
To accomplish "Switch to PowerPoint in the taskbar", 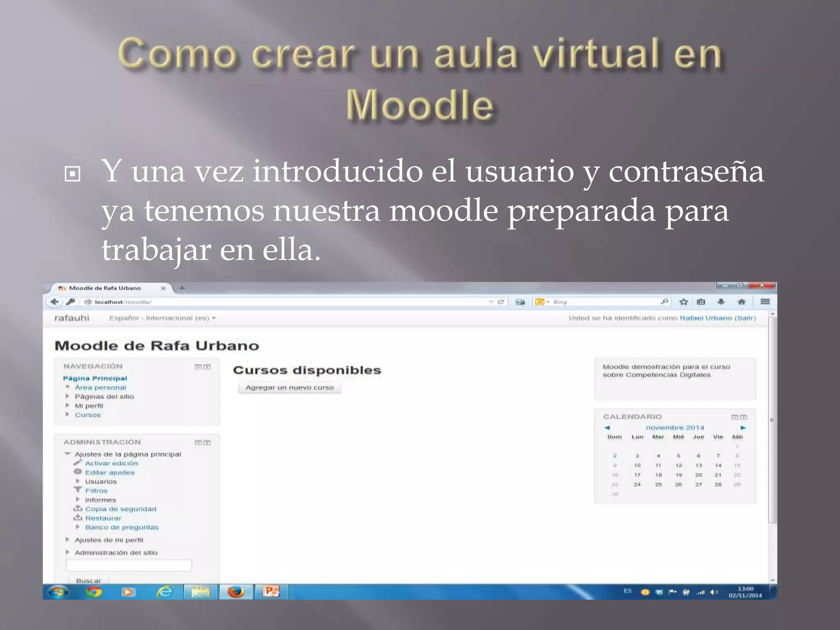I will pos(271,592).
